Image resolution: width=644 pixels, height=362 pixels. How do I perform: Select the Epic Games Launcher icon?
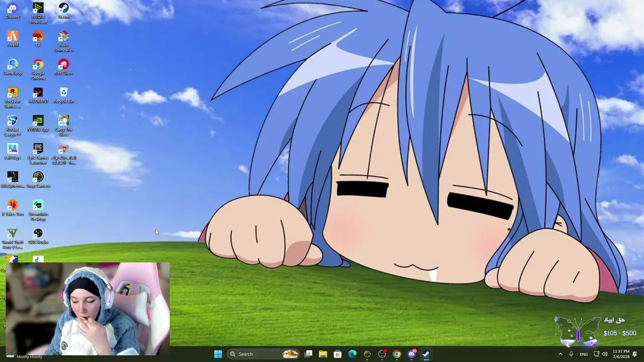click(x=38, y=154)
